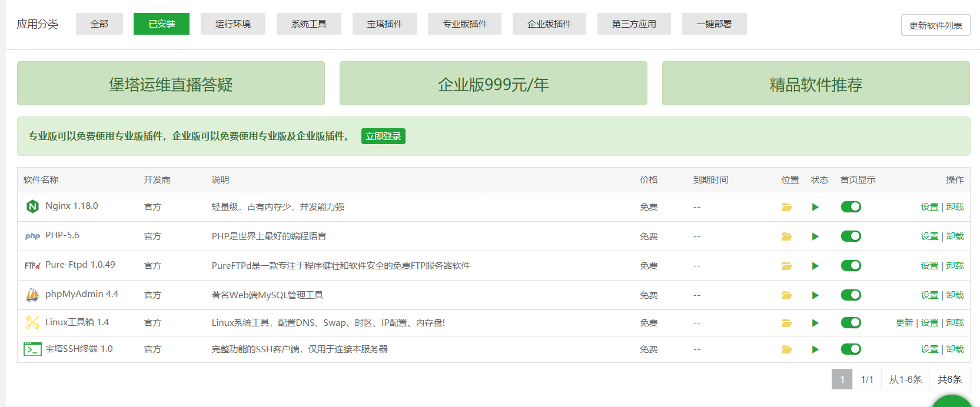Open the 宝塔插件 category
Screen dimensions: 980x407
385,24
